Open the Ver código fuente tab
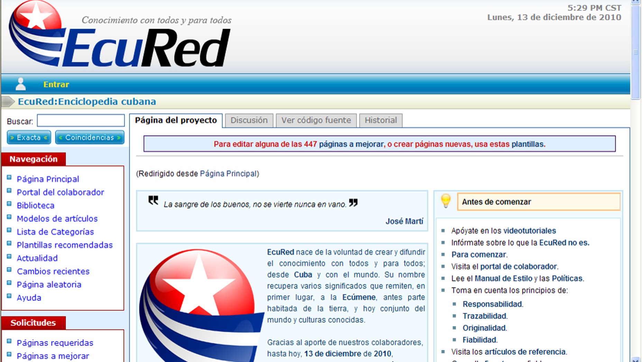Viewport: 644px width, 362px height. (316, 120)
